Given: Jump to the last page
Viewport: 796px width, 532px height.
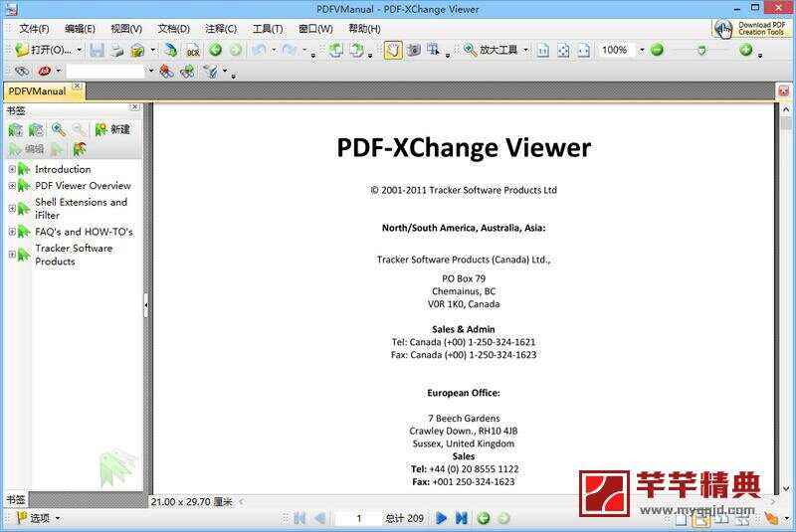Looking at the screenshot, I should [462, 518].
